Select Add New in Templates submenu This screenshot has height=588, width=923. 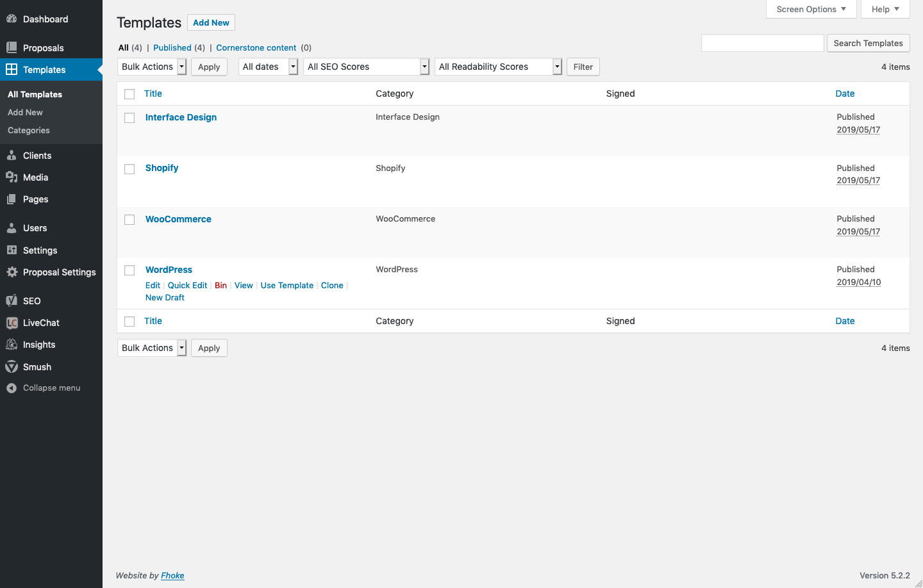click(x=25, y=112)
